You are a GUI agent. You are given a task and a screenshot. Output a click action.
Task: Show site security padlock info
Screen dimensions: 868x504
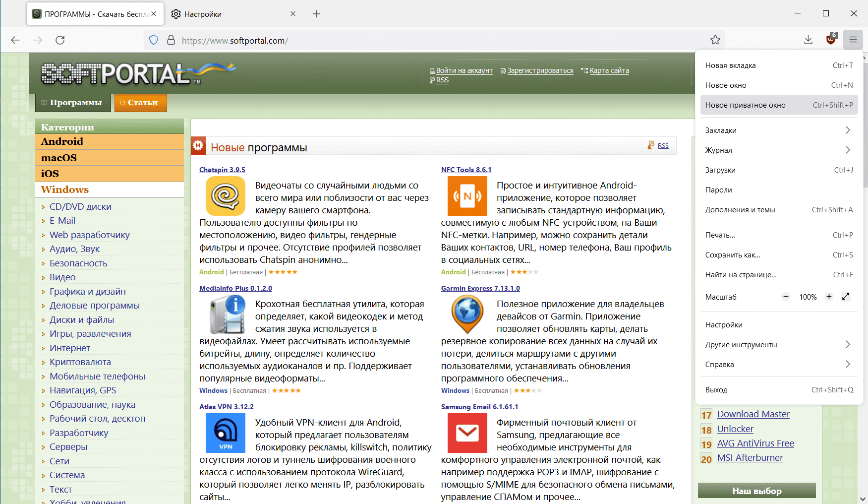[171, 40]
